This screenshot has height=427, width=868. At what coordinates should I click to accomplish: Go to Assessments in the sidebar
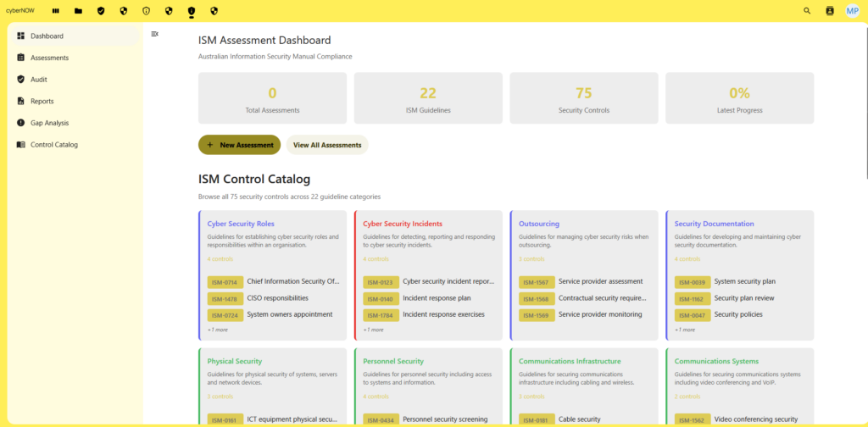49,58
